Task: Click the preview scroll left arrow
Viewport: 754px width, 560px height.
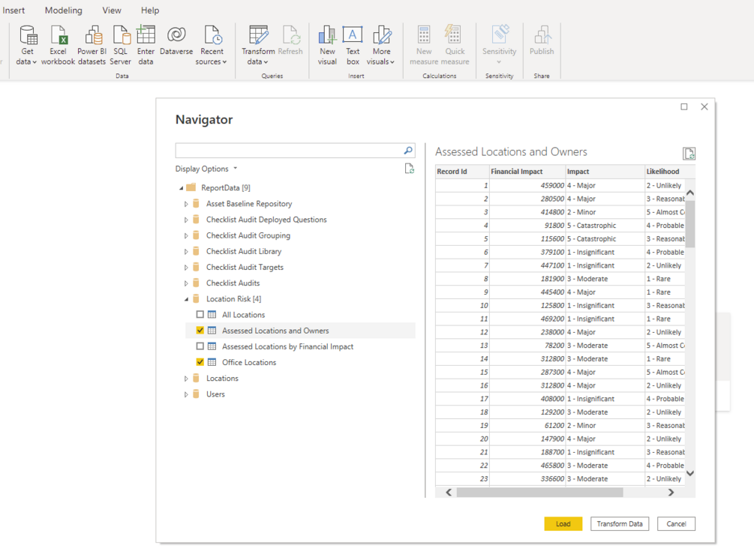Action: point(449,493)
